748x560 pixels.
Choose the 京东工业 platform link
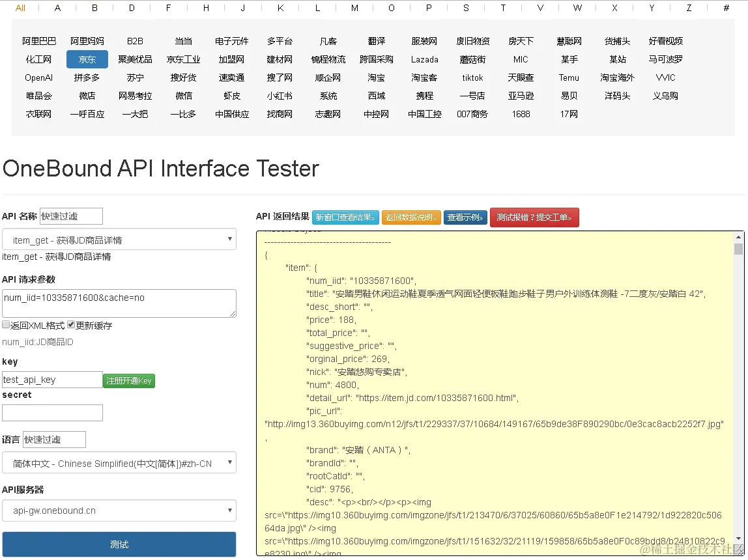pyautogui.click(x=184, y=59)
